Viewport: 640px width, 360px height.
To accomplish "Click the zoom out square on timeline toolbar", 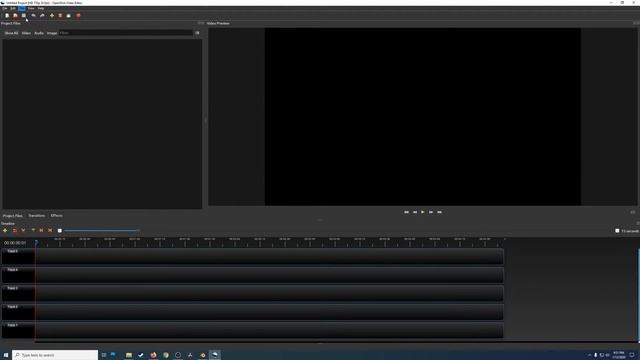I will [x=60, y=231].
